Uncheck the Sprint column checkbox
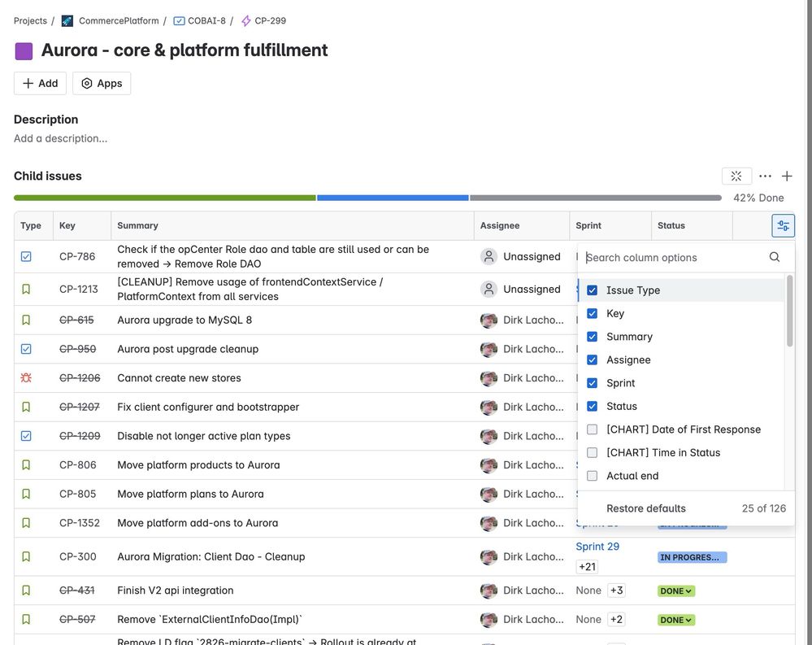Screen dimensions: 812x645 pyautogui.click(x=592, y=382)
